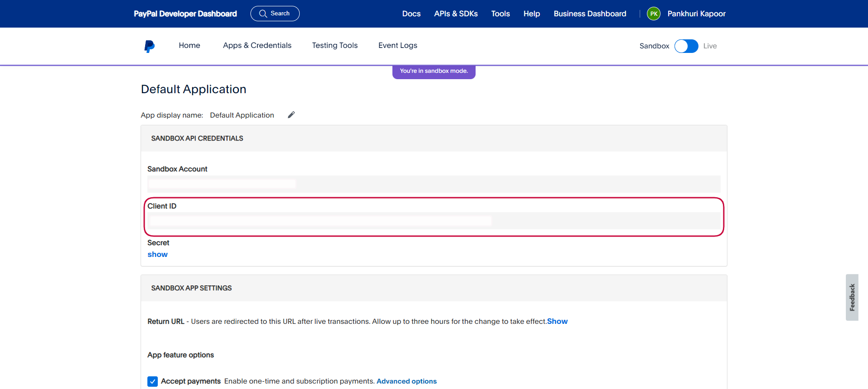Open the PK user avatar
868x389 pixels.
[x=654, y=14]
